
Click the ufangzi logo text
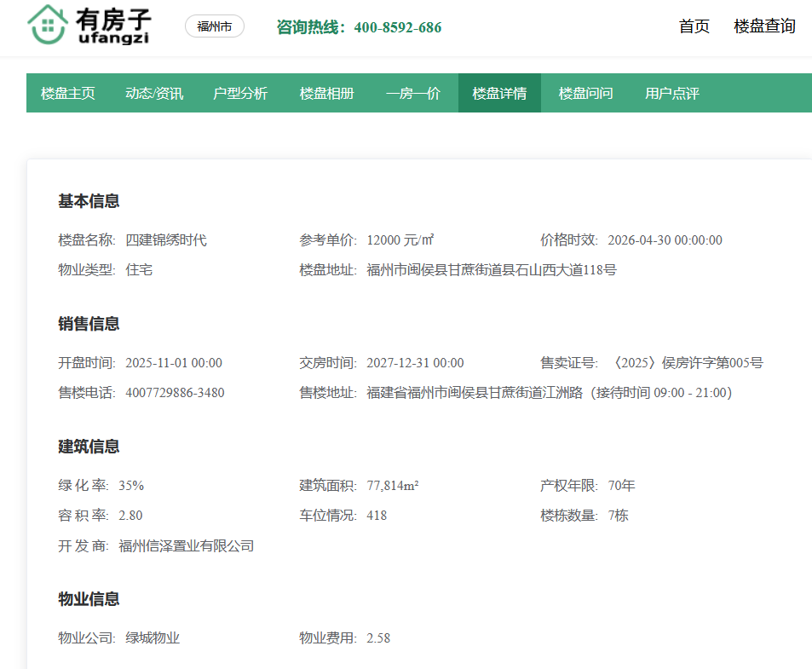[x=113, y=37]
